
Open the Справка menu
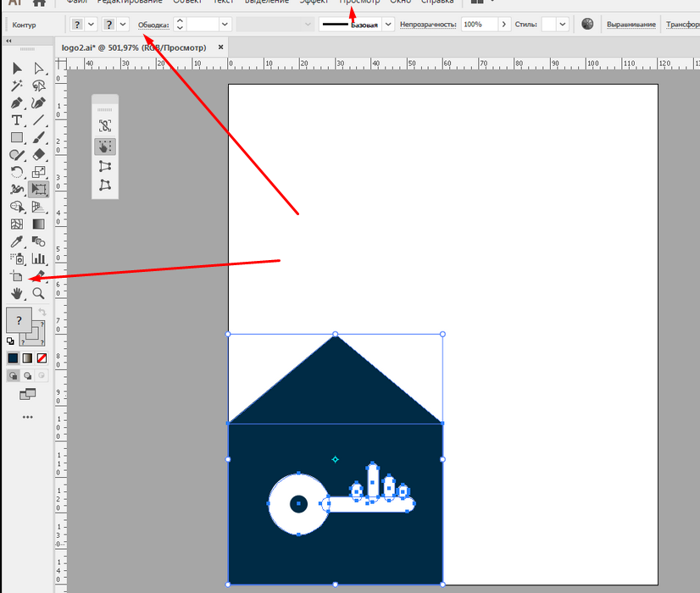437,2
